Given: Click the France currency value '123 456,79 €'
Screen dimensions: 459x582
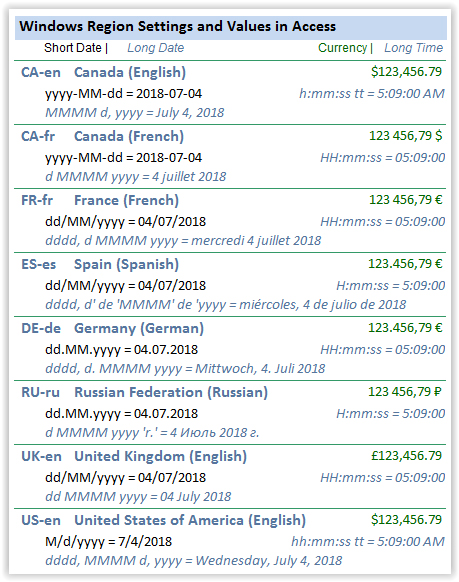Looking at the screenshot, I should pos(406,200).
